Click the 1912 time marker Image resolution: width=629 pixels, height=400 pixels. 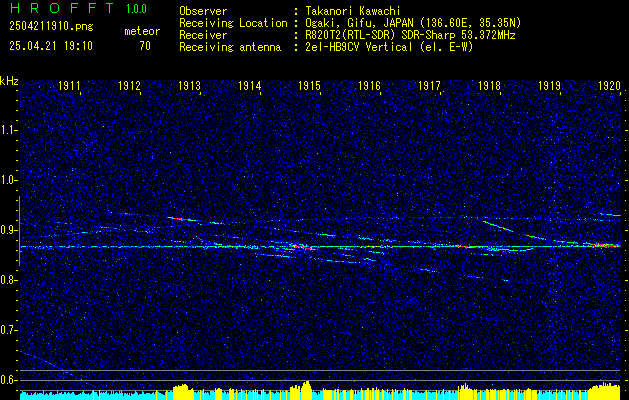130,86
